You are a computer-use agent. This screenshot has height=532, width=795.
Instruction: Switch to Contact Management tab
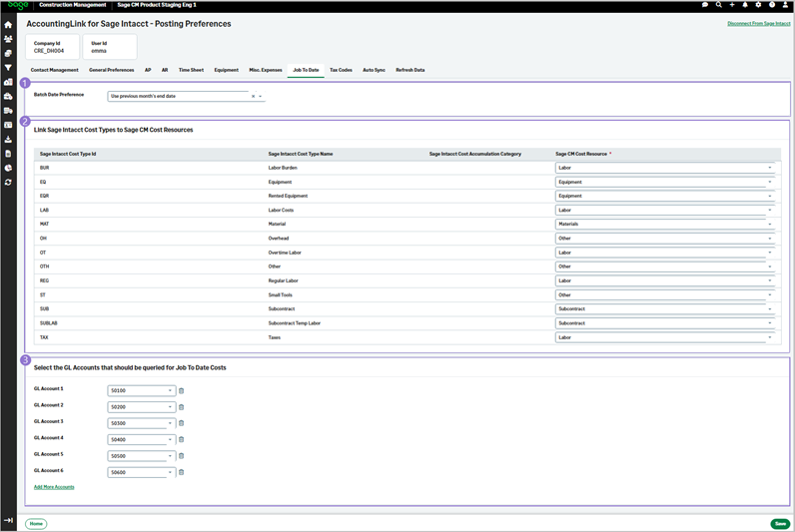[x=54, y=70]
